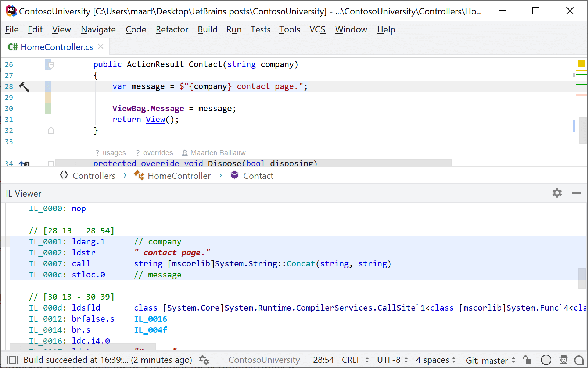588x368 pixels.
Task: Collapse the Dispose method fold marker
Action: (51, 164)
